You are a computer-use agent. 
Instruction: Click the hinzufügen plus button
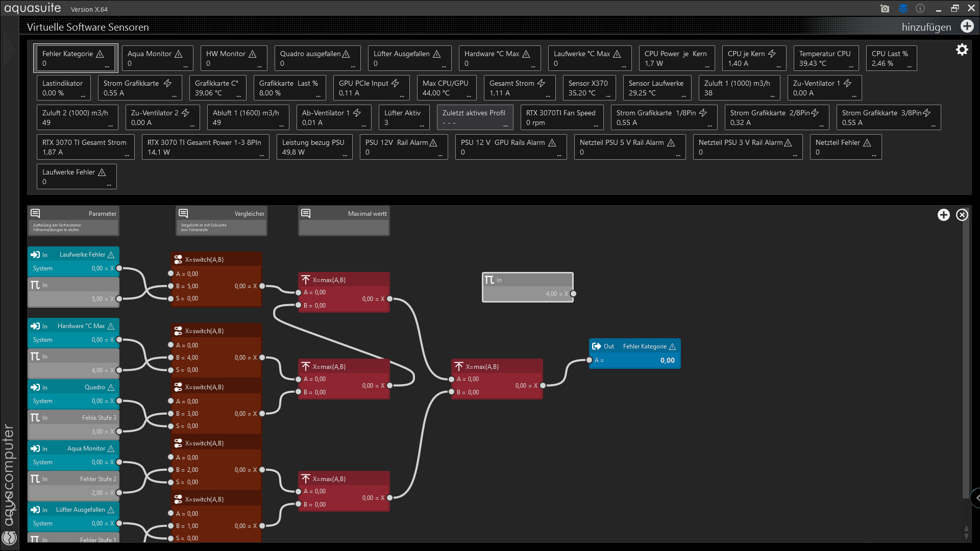point(967,27)
